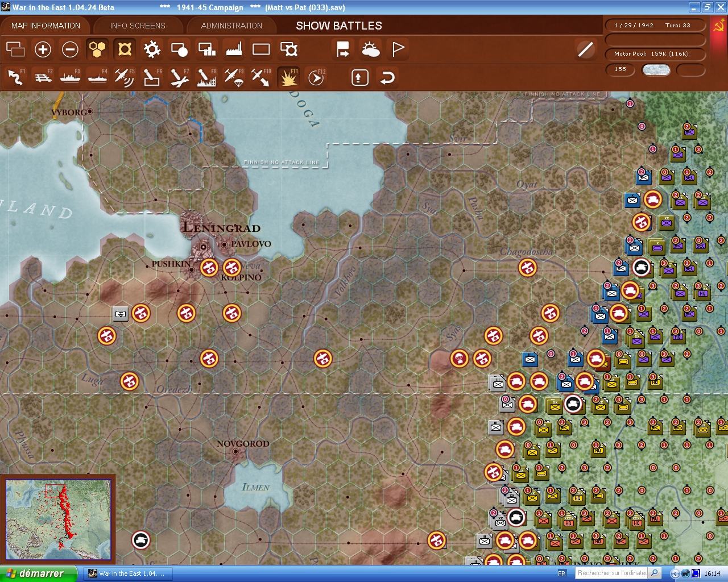Screen dimensions: 728x582
Task: Click the 'Rechercher sur l'ordinateur' search field
Action: tap(611, 573)
